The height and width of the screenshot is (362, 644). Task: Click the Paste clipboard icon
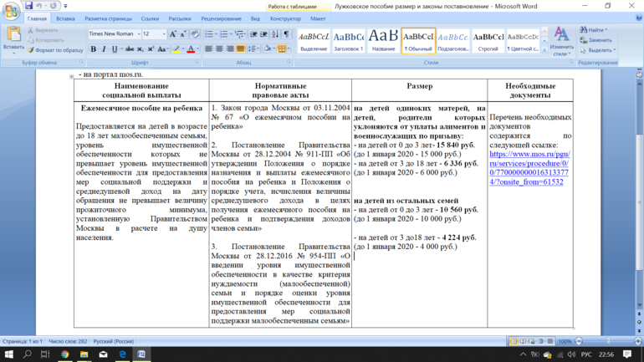pos(13,35)
